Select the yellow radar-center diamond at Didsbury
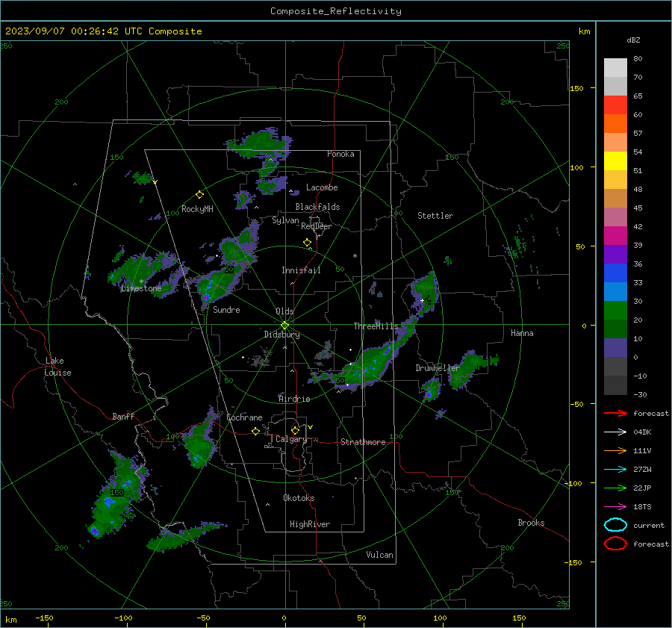The image size is (672, 628). tap(285, 326)
